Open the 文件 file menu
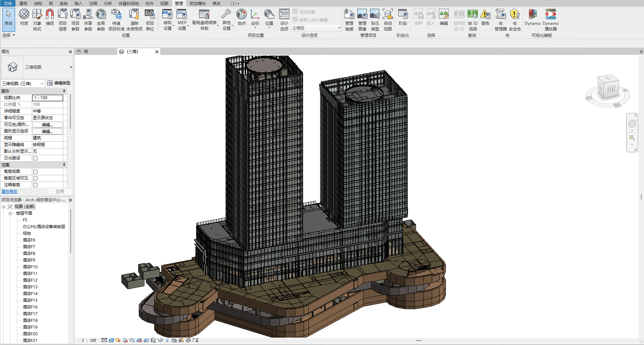The width and height of the screenshot is (644, 345). click(x=8, y=3)
